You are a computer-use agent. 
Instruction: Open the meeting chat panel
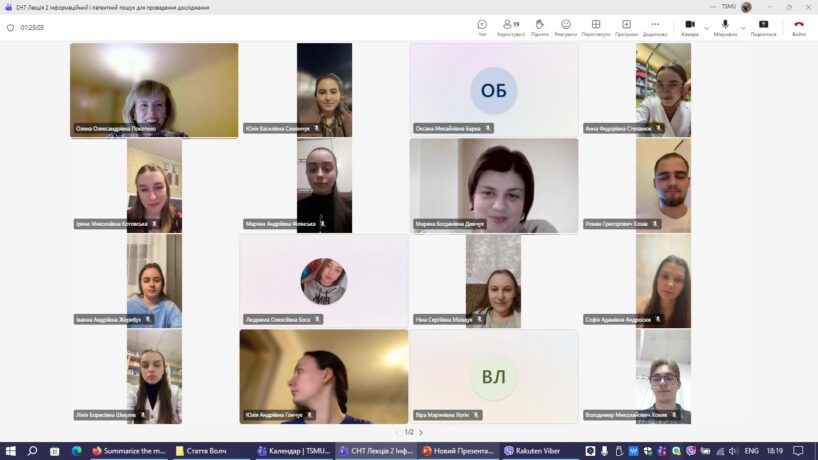point(482,27)
